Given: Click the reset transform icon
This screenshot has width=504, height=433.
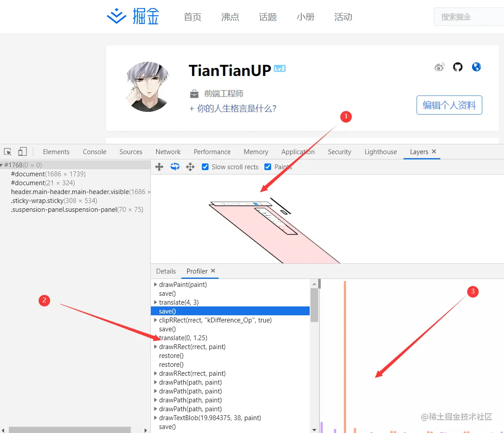Looking at the screenshot, I should point(190,167).
